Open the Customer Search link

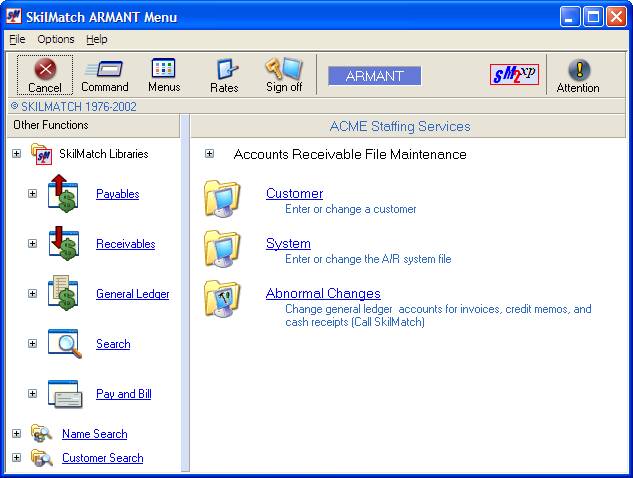[x=103, y=458]
